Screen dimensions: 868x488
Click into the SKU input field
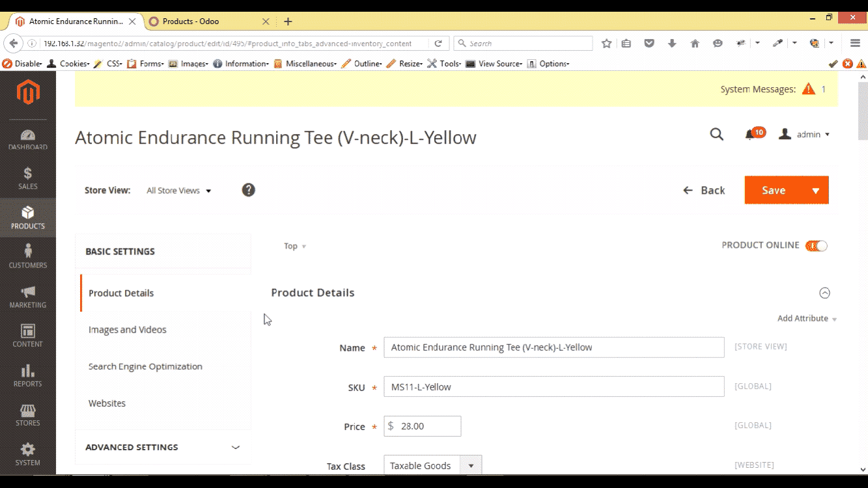point(553,386)
